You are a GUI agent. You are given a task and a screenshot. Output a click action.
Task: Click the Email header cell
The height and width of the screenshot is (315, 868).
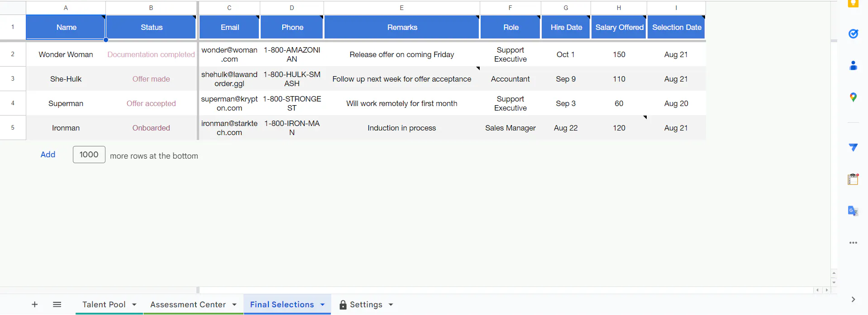[229, 27]
